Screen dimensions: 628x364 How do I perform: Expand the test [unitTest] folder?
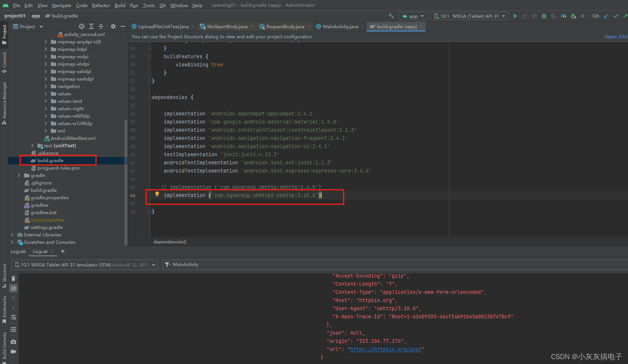[32, 145]
